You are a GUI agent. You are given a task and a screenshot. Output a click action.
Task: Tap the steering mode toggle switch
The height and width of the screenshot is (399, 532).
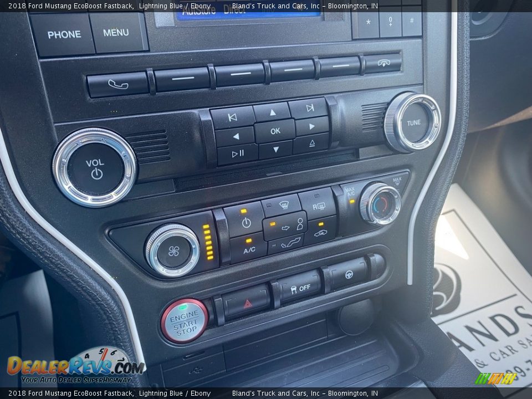[x=348, y=274]
